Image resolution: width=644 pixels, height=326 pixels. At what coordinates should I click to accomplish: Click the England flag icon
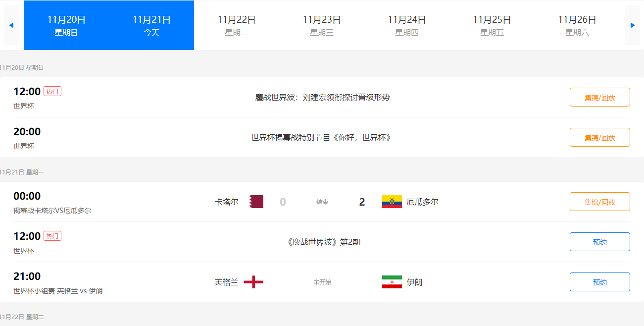(x=253, y=282)
